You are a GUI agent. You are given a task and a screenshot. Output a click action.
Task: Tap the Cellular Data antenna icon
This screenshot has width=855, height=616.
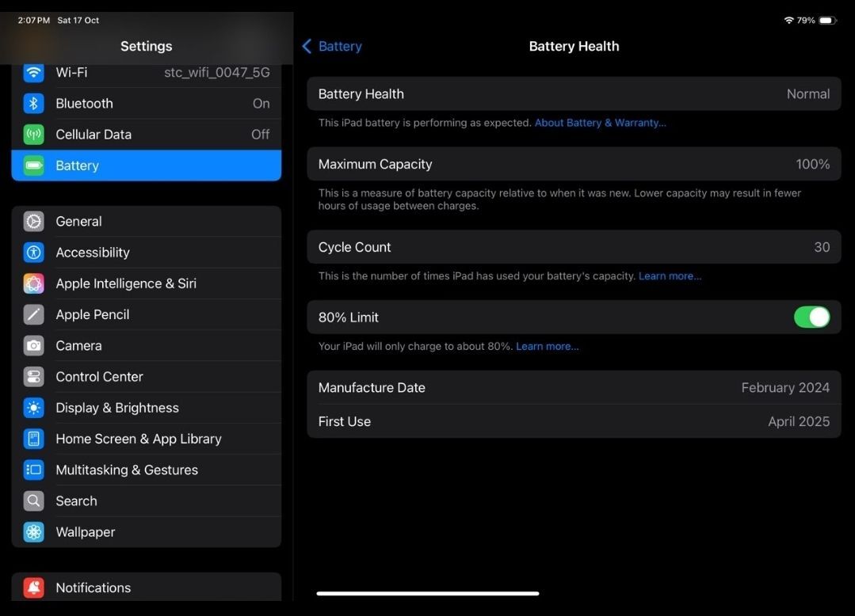pos(33,135)
